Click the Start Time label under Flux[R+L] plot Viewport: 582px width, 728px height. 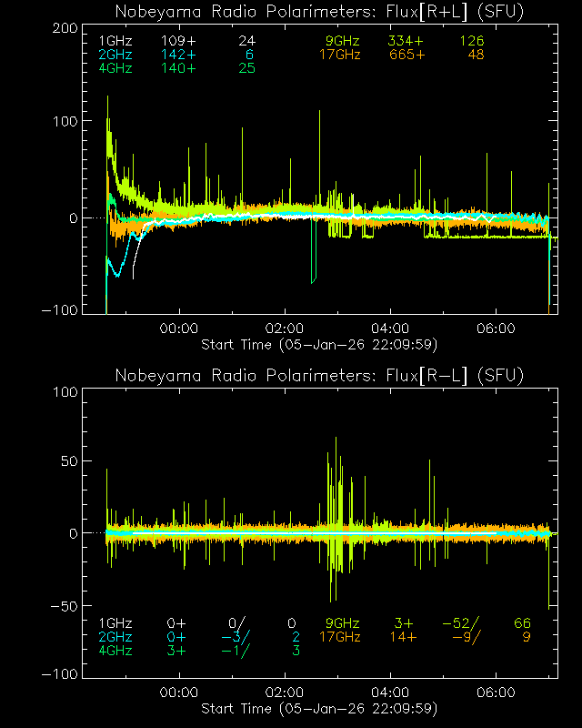click(x=318, y=345)
